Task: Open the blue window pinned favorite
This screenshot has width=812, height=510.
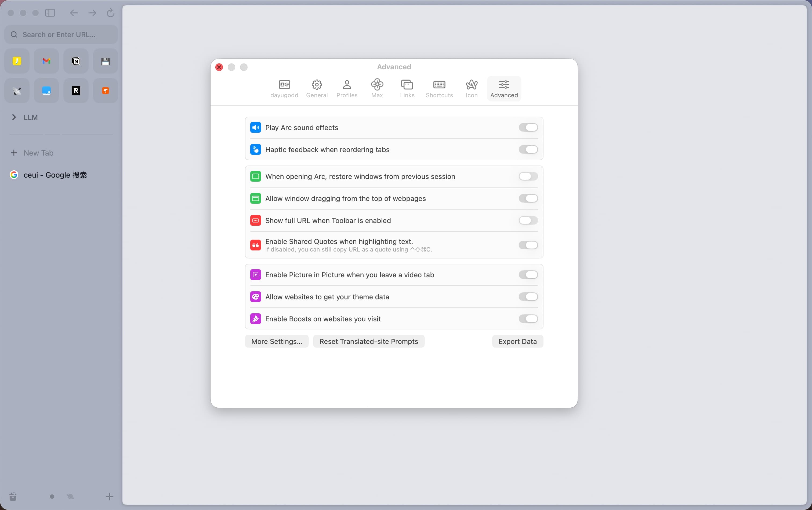Action: tap(46, 90)
